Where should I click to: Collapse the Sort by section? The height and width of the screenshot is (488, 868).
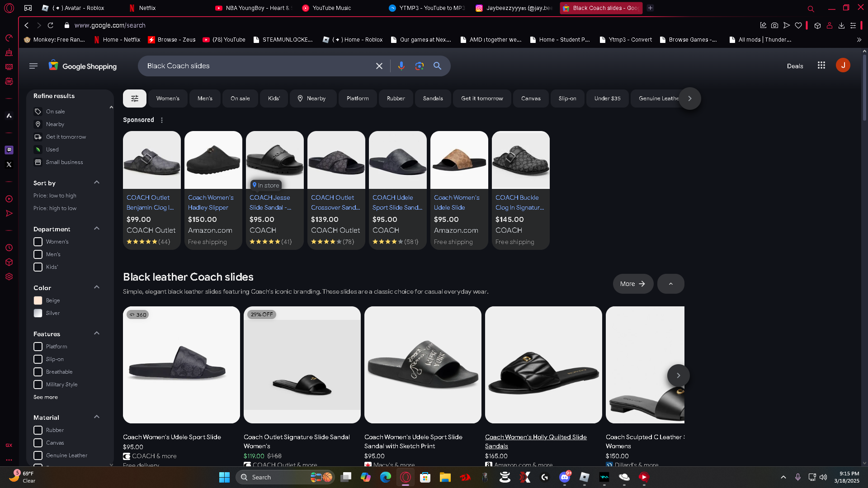pyautogui.click(x=96, y=182)
